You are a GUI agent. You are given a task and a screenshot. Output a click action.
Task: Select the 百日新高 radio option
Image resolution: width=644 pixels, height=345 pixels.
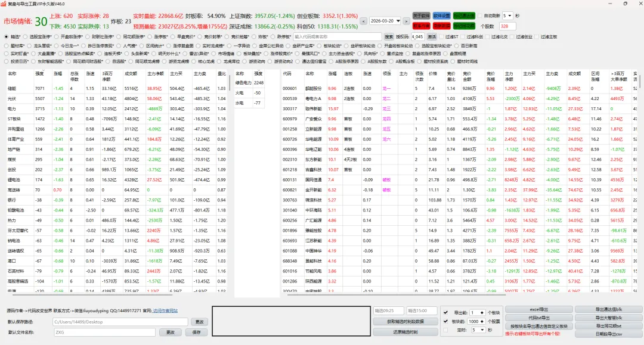pos(456,46)
